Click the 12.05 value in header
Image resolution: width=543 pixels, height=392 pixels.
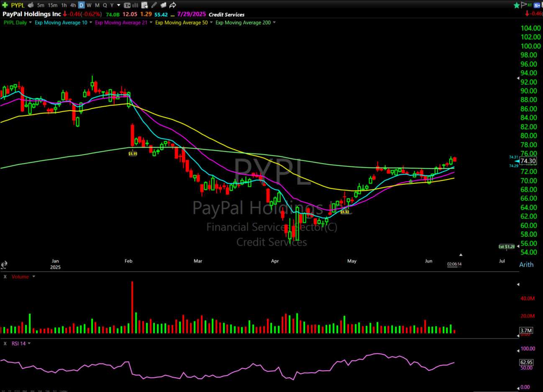coord(130,14)
